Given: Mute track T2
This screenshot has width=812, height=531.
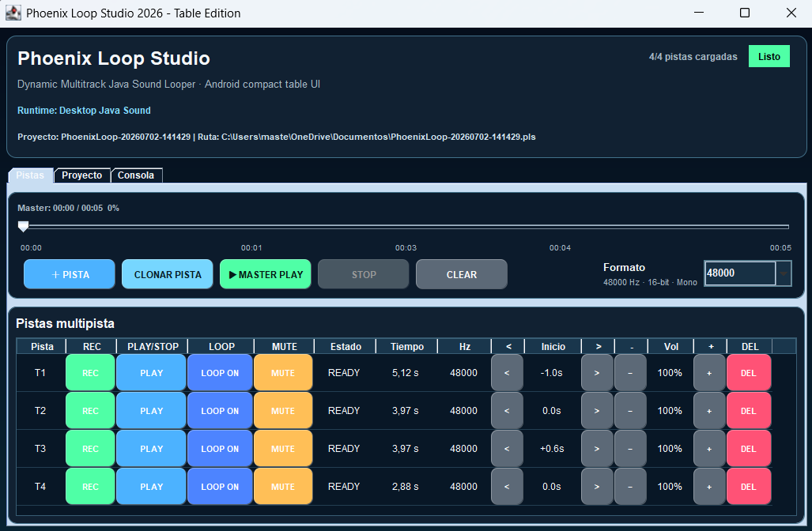Looking at the screenshot, I should 283,411.
